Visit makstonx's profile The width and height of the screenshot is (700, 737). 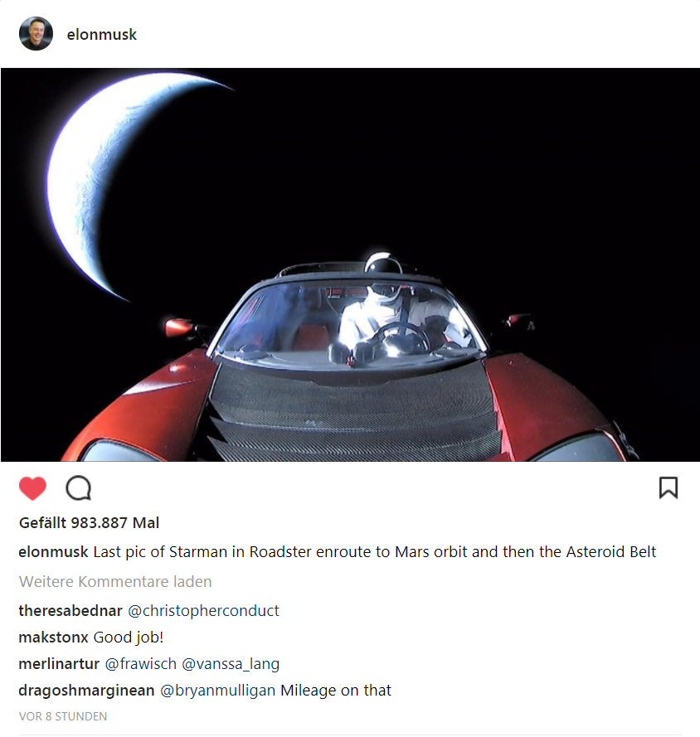(53, 637)
